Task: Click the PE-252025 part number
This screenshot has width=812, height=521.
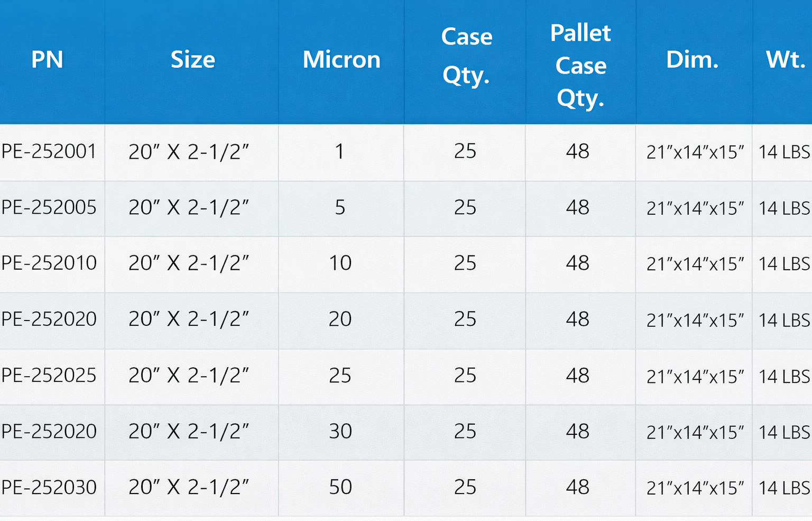Action: [49, 376]
